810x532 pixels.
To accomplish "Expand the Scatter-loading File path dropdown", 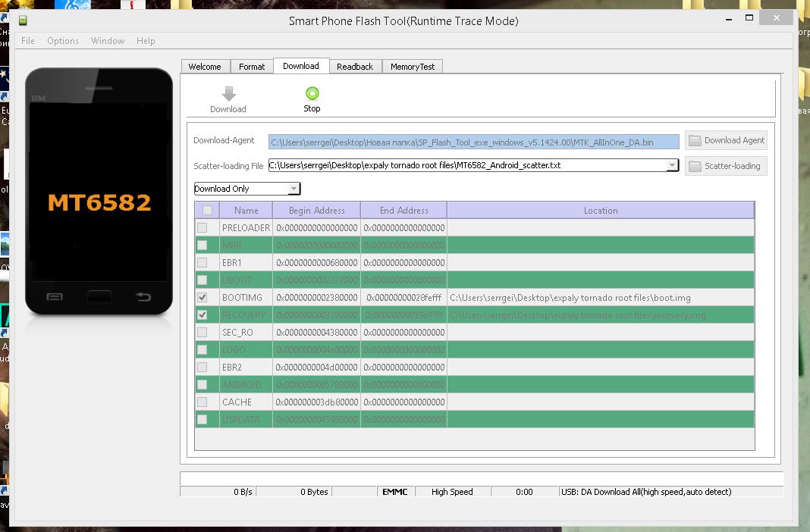I will coord(672,165).
